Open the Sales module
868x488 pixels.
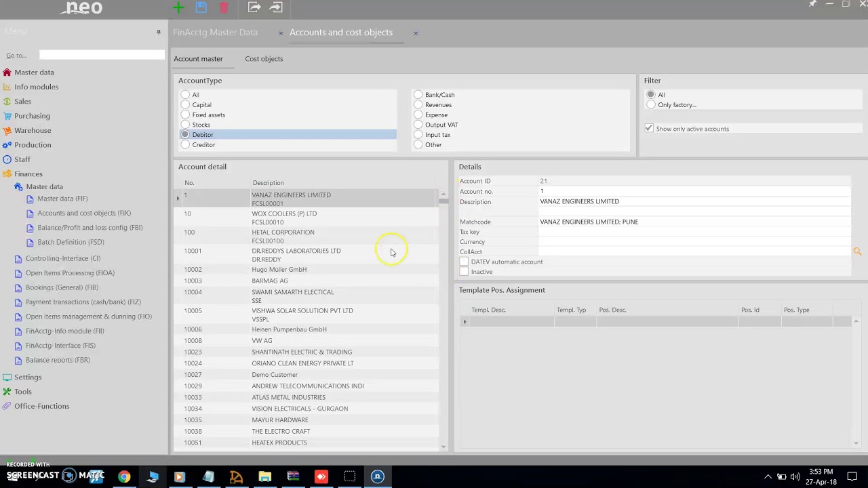click(22, 102)
